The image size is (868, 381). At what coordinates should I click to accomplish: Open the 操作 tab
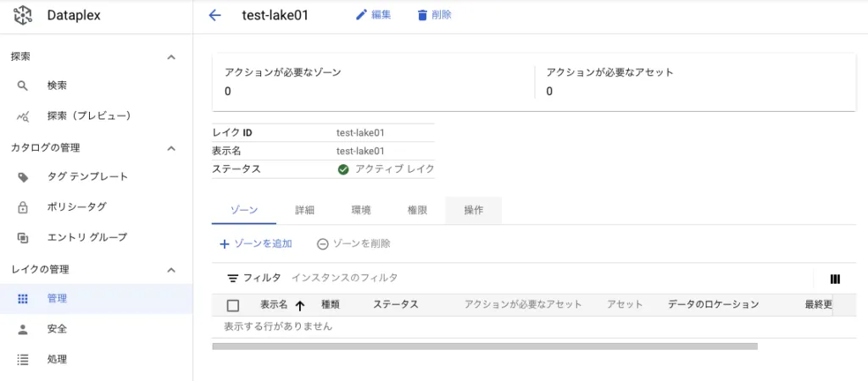click(474, 210)
